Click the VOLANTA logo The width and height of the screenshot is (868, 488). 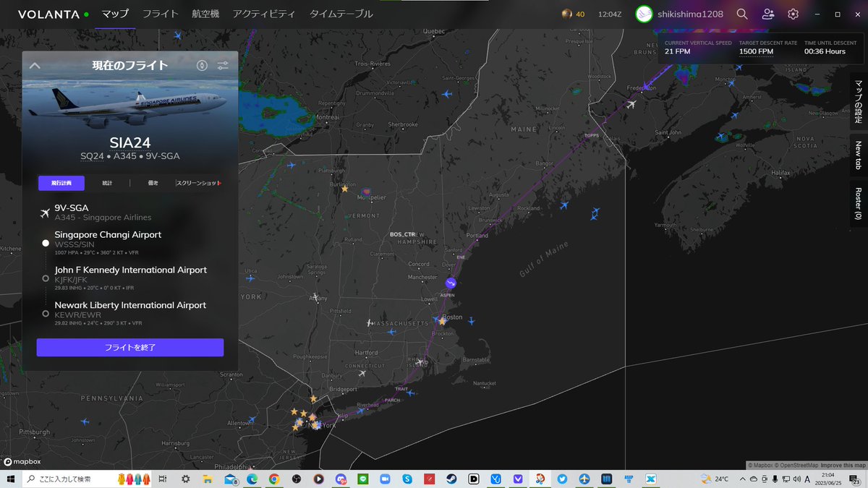[49, 14]
